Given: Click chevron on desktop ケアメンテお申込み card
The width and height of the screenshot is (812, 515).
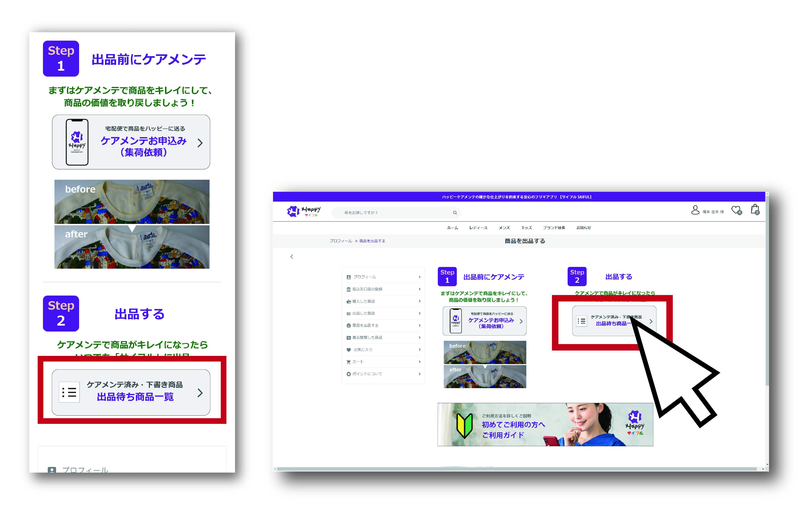Looking at the screenshot, I should point(521,321).
